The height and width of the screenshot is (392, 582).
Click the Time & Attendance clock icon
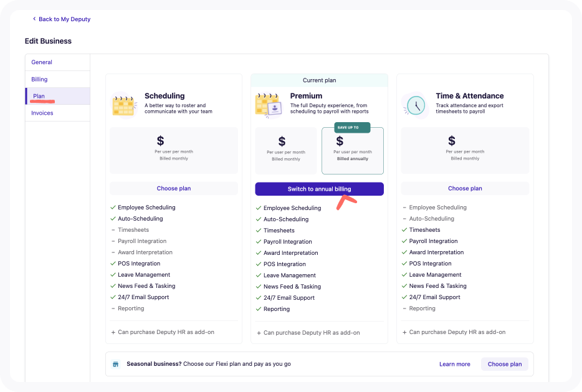tap(414, 105)
